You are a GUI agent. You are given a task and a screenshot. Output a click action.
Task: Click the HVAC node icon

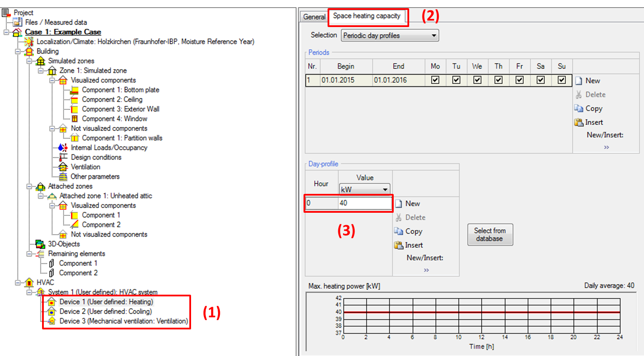tap(29, 283)
